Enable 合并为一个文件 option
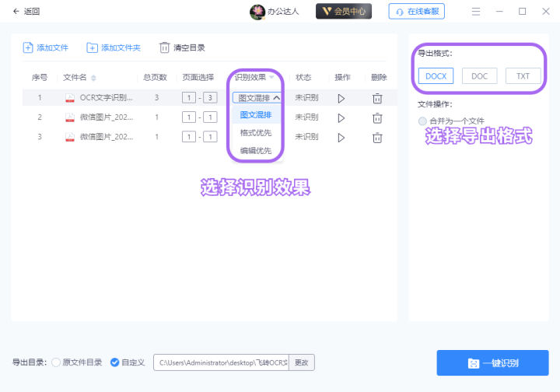The image size is (560, 392). [422, 121]
